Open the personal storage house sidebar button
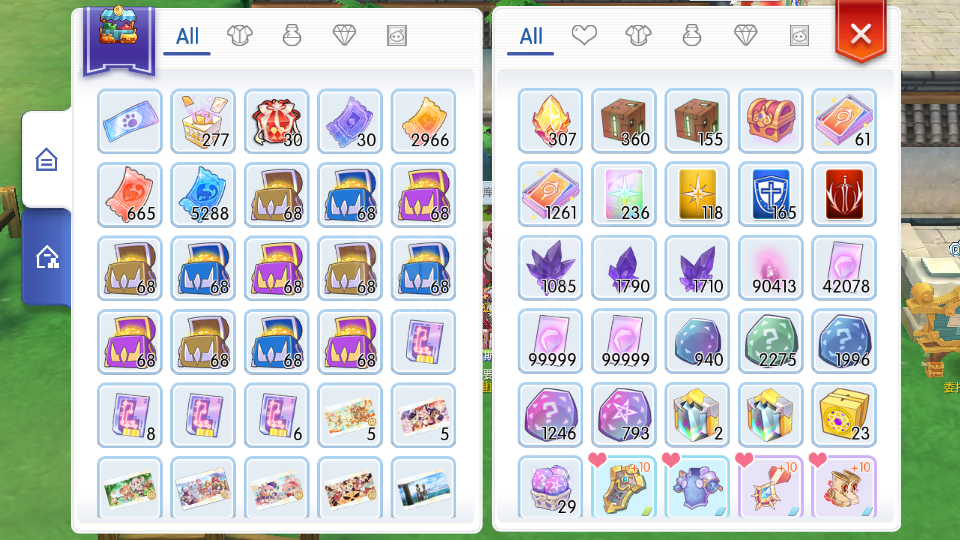 (x=47, y=160)
